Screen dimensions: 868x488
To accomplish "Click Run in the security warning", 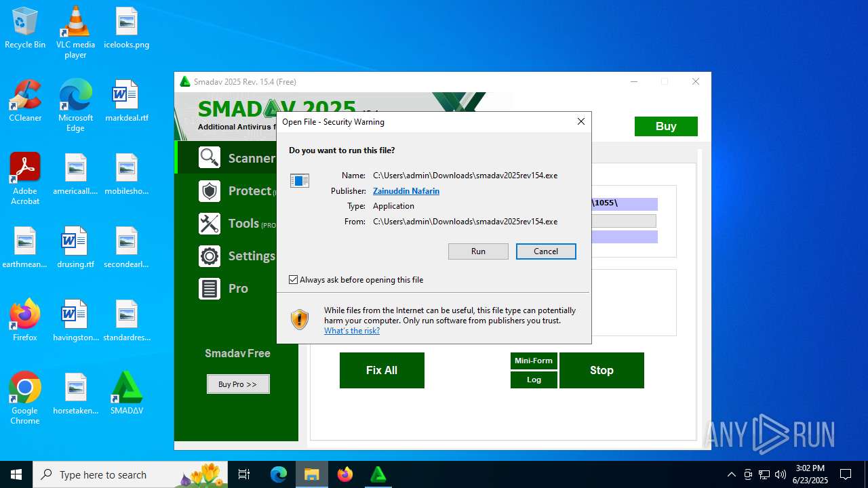I will (478, 251).
